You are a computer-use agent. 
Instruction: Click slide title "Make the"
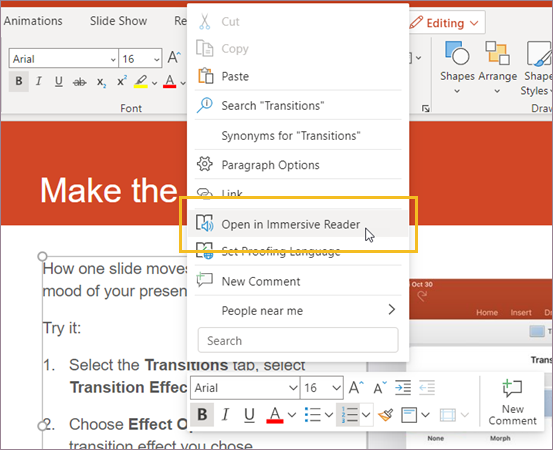(109, 191)
